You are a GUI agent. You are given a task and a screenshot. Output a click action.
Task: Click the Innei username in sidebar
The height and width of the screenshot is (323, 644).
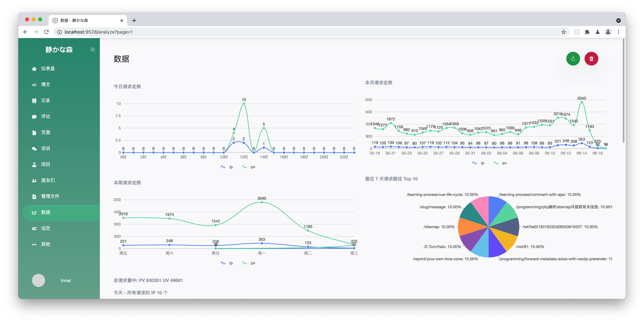click(x=66, y=280)
